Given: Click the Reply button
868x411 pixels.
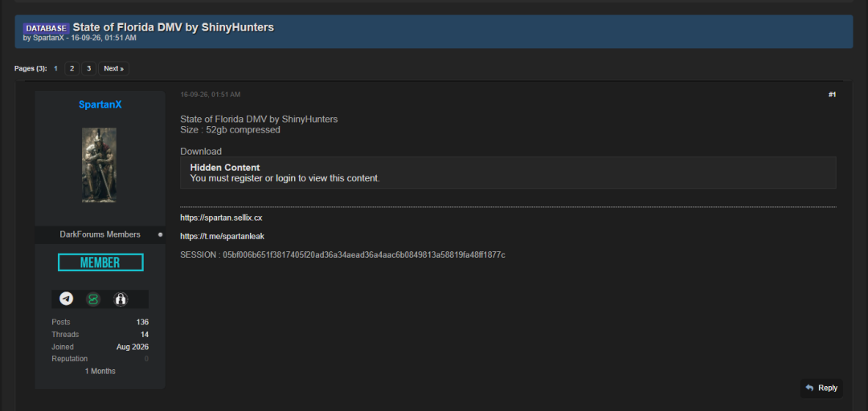Looking at the screenshot, I should point(821,388).
